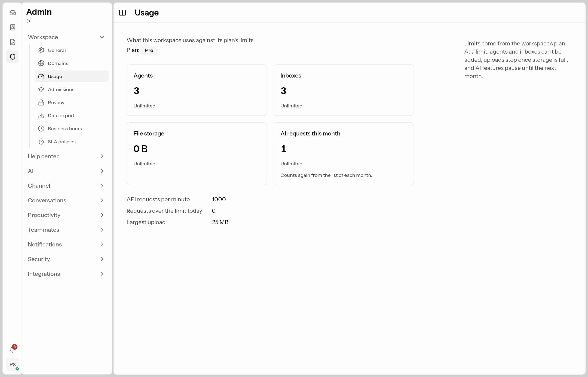Screen dimensions: 588x377
Task: Click the File storage card
Action: (x=197, y=154)
